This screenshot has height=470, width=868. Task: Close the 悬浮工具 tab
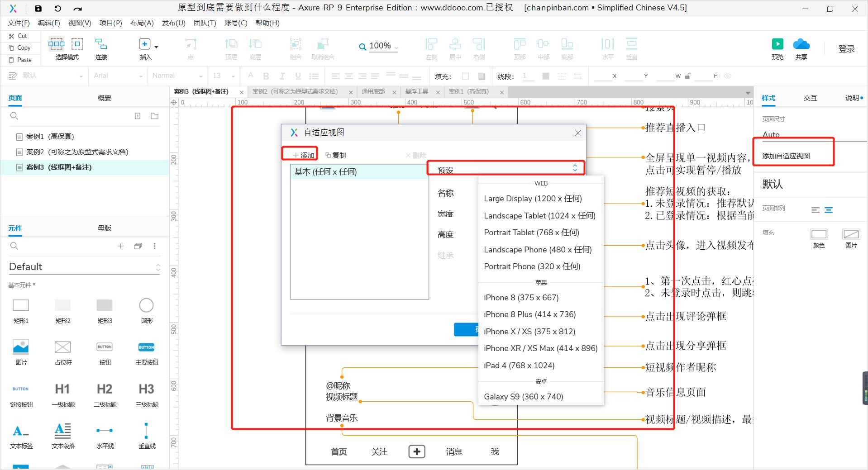pos(438,92)
